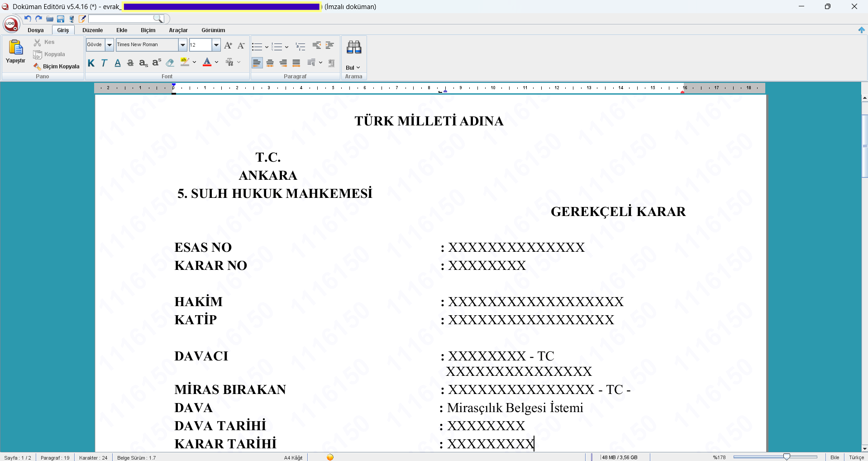Image resolution: width=868 pixels, height=461 pixels.
Task: Expand the bullet list options arrow
Action: pos(267,47)
